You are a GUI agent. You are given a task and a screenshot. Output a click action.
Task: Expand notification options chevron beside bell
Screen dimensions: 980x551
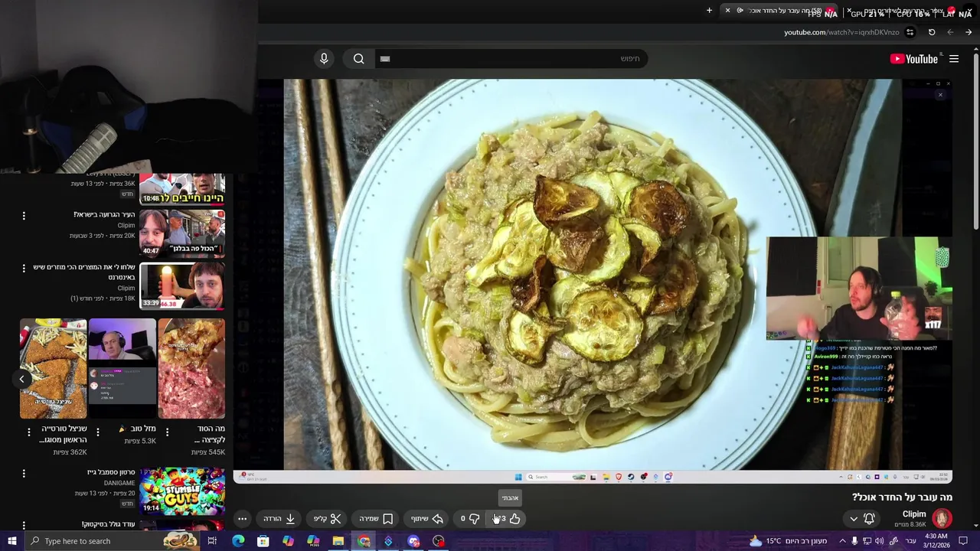tap(854, 519)
